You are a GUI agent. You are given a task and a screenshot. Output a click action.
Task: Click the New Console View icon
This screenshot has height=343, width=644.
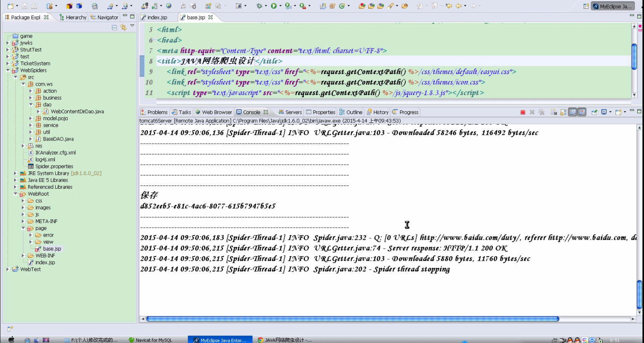click(618, 112)
